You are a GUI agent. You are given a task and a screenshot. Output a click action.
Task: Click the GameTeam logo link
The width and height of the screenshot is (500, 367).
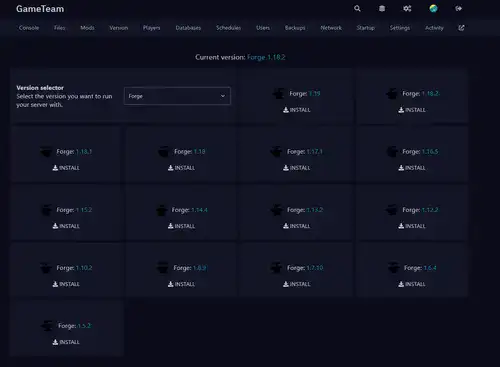click(40, 9)
